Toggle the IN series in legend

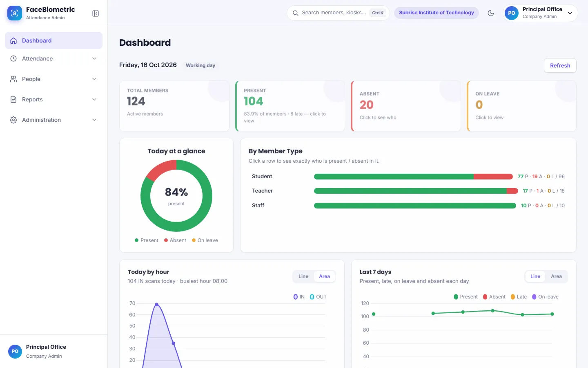pyautogui.click(x=299, y=297)
